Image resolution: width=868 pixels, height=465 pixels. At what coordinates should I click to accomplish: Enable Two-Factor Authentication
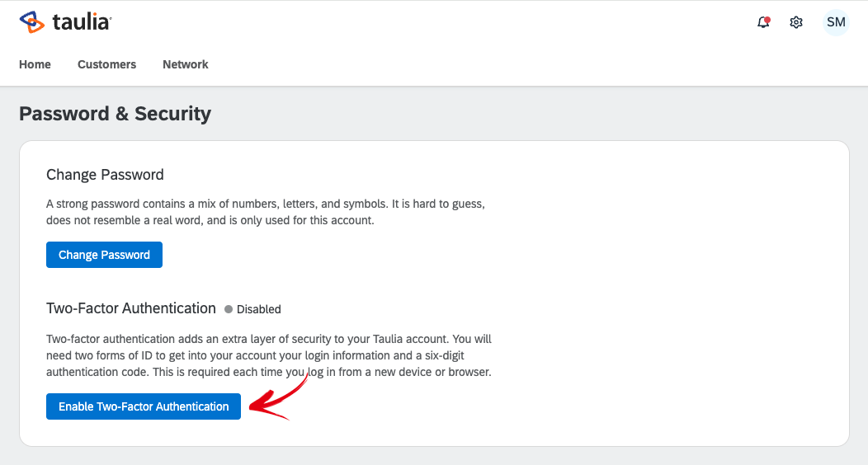(x=144, y=406)
